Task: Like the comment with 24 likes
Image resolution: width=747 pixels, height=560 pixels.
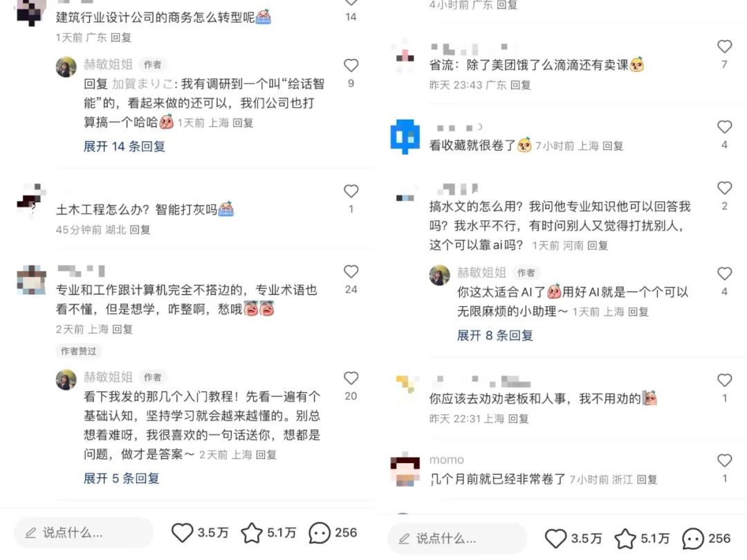Action: click(x=351, y=272)
